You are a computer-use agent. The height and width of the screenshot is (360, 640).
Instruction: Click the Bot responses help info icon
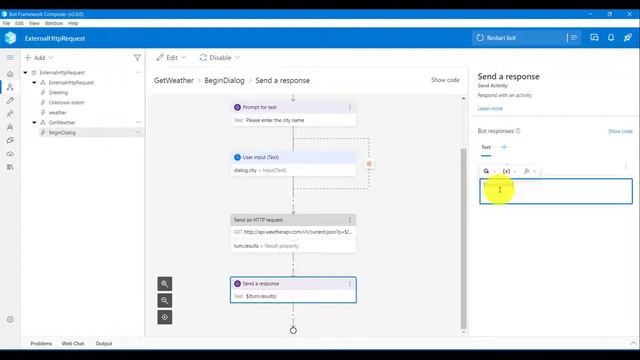point(518,131)
